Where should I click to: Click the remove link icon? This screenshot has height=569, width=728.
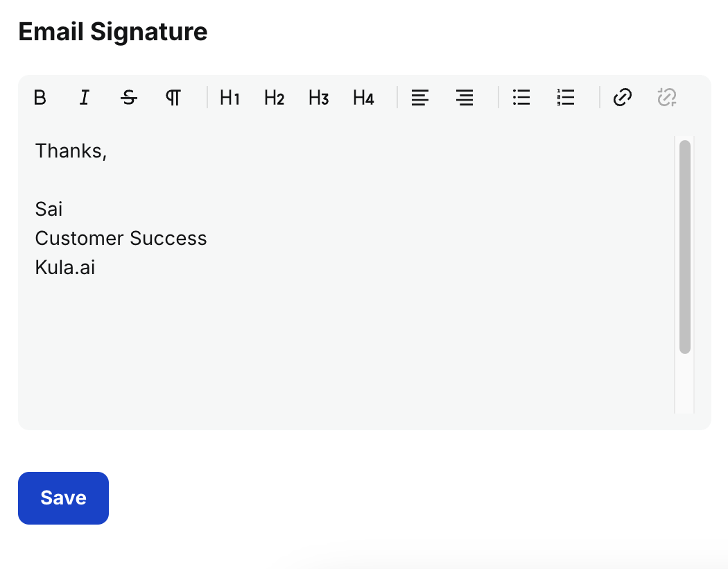(x=667, y=98)
